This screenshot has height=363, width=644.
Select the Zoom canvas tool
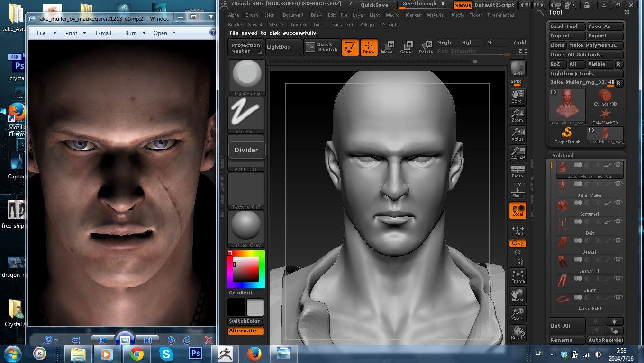point(517,115)
